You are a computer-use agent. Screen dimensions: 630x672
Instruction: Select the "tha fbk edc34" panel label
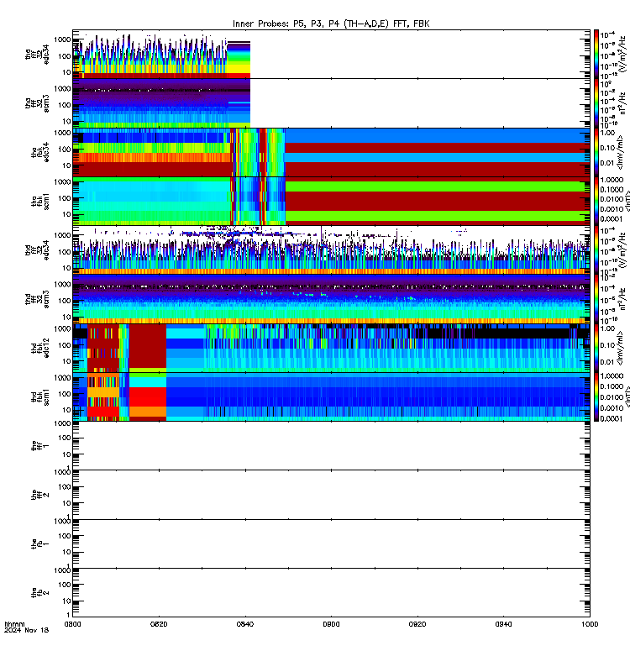point(40,153)
